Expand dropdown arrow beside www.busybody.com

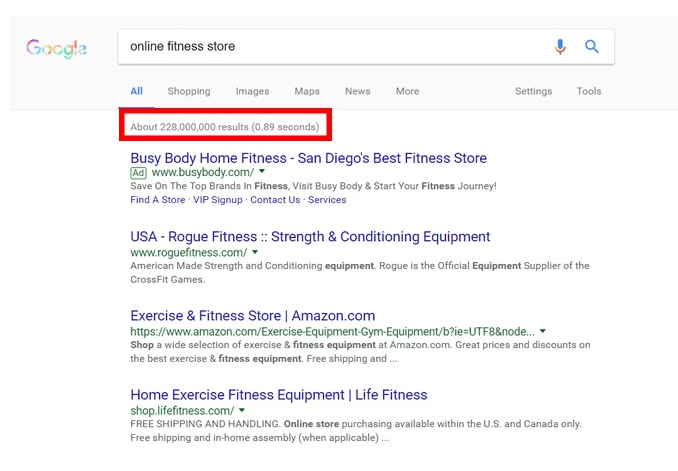click(x=262, y=172)
